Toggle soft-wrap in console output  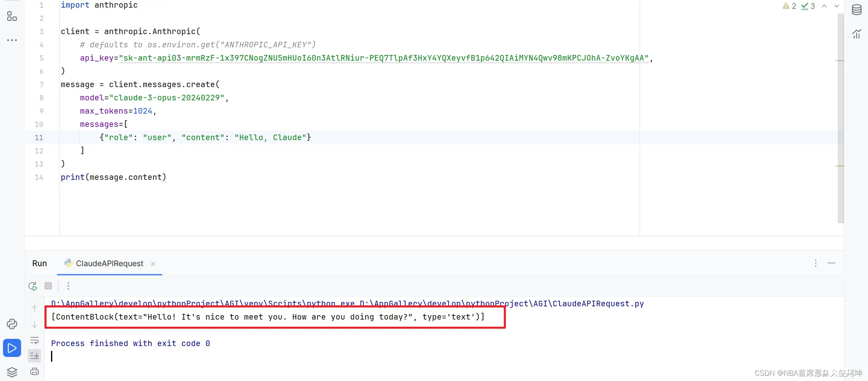pos(35,340)
